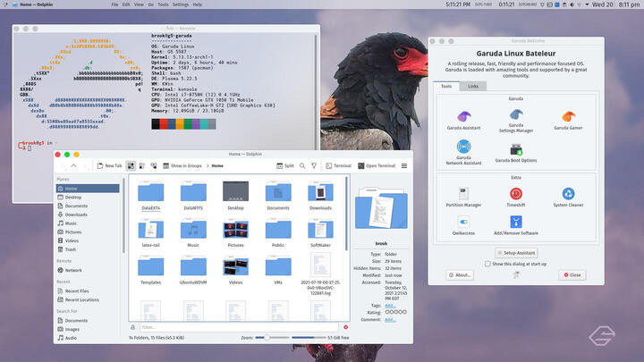The image size is (644, 362).
Task: Open the Help menu
Action: [198, 4]
